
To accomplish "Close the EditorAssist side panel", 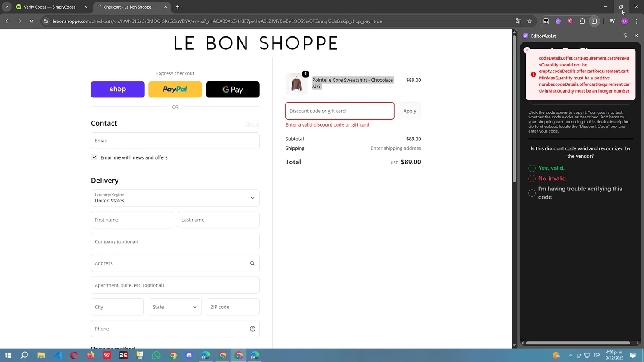I will point(636,36).
